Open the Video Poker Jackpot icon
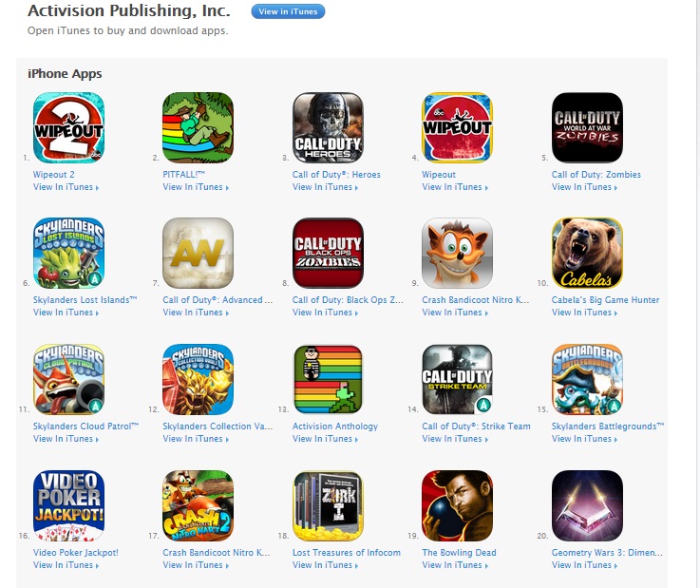This screenshot has height=588, width=700. (x=68, y=506)
